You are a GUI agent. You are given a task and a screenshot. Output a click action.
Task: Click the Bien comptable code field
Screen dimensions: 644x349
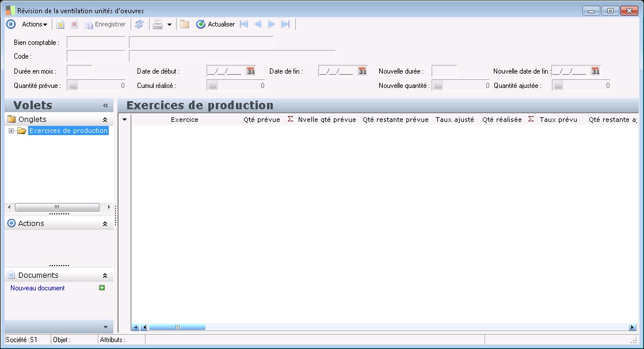tap(96, 42)
